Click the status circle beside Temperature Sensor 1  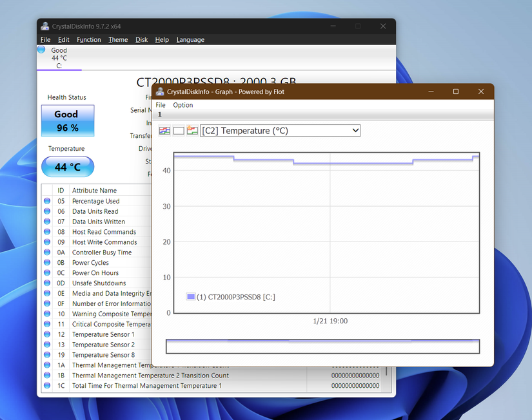pyautogui.click(x=46, y=334)
